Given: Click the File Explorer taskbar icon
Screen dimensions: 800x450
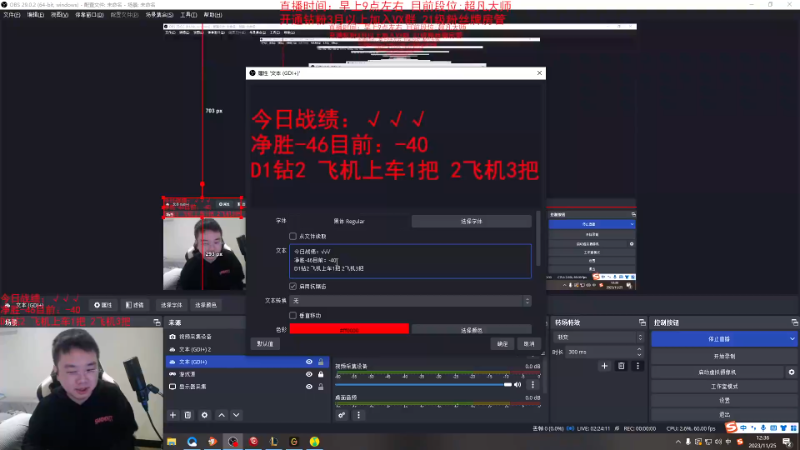Looking at the screenshot, I should click(x=171, y=441).
